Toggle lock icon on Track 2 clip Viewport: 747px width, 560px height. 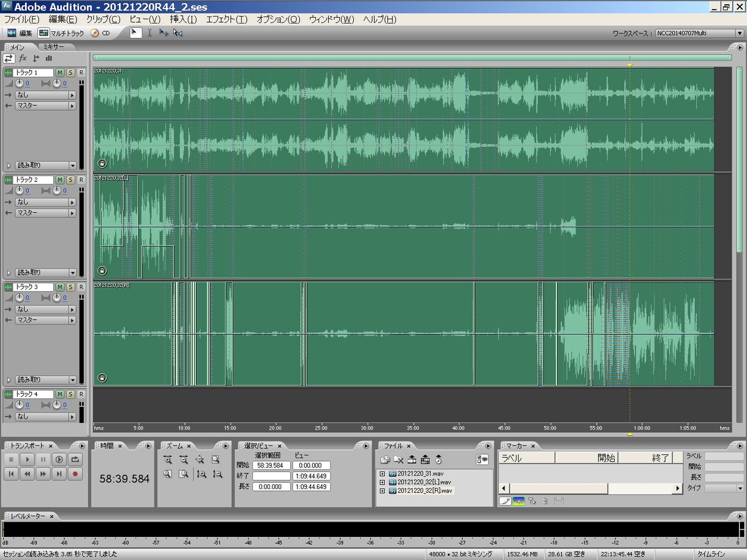102,271
